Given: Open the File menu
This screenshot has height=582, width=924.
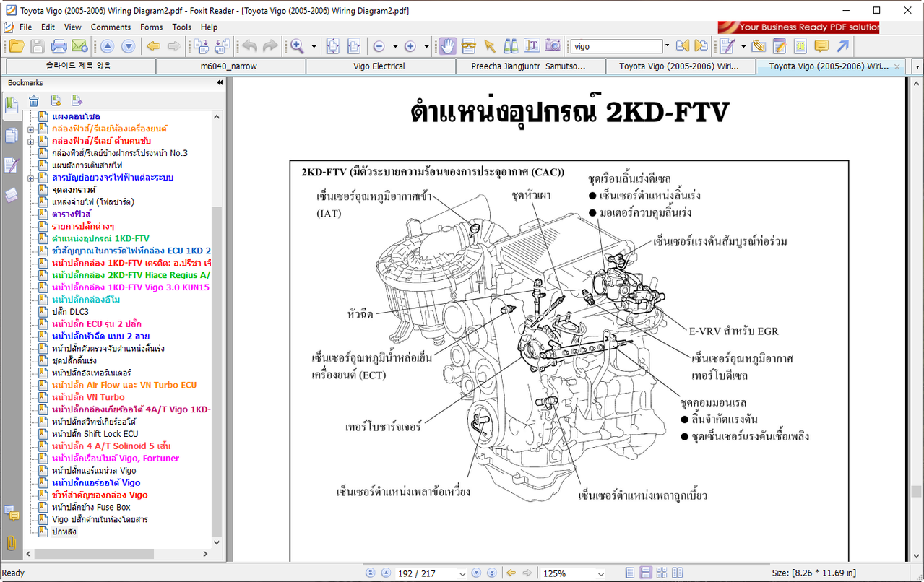Looking at the screenshot, I should [x=25, y=27].
